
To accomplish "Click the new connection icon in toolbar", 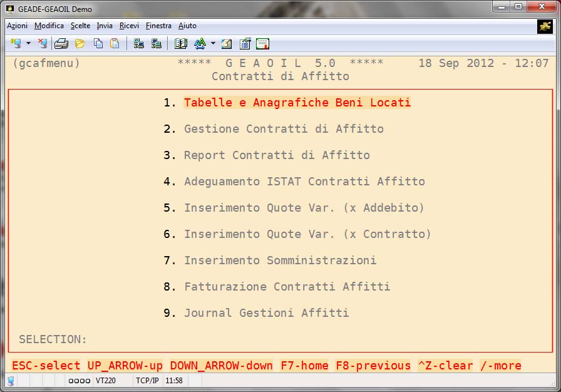I will (16, 43).
